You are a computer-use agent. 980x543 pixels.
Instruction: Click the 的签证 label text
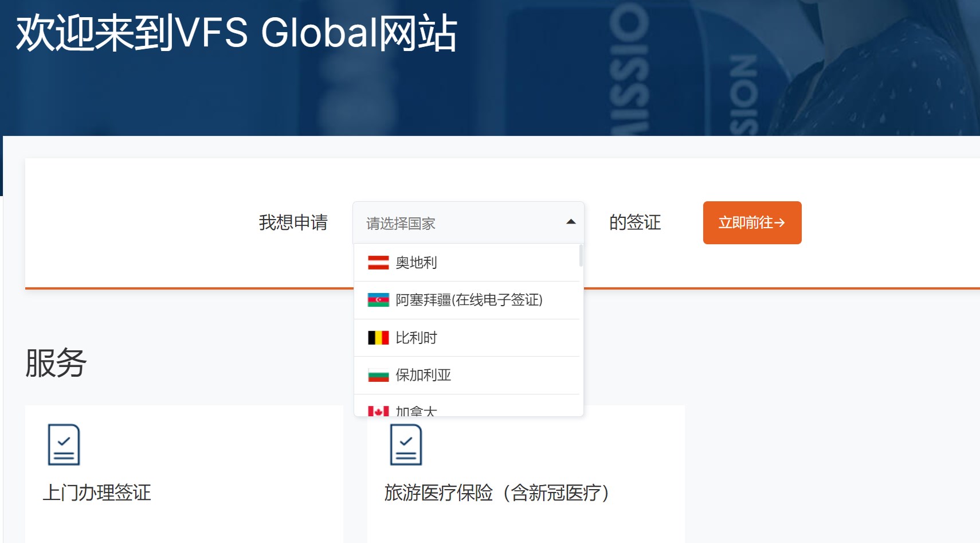coord(635,222)
